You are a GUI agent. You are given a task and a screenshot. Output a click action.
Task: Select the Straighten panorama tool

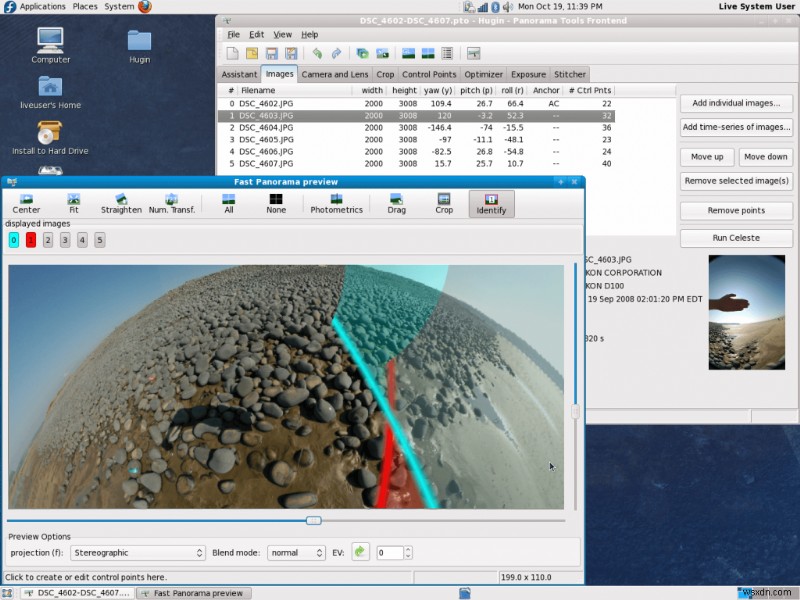(121, 204)
